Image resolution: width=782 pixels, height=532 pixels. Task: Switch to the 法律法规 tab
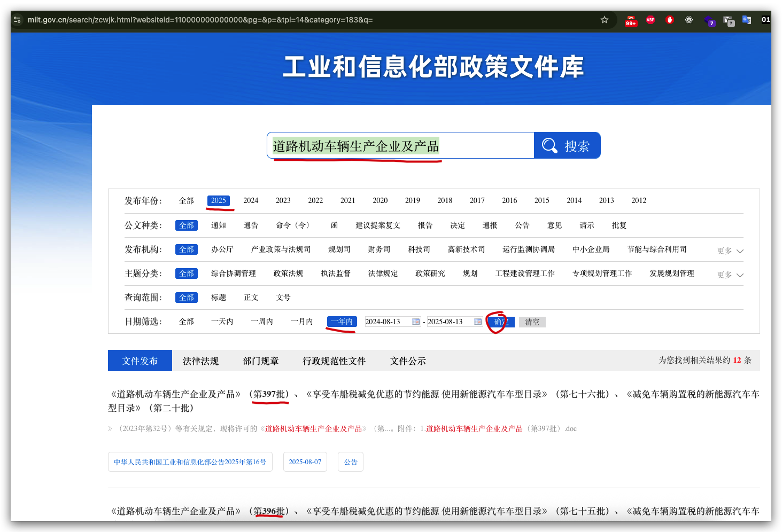(200, 361)
